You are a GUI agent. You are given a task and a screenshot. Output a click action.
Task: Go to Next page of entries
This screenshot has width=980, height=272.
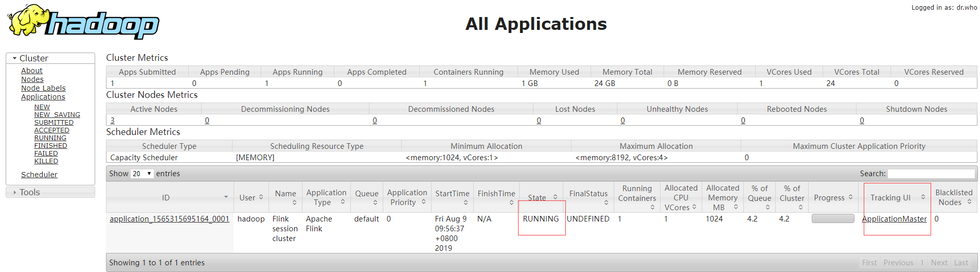pyautogui.click(x=939, y=263)
